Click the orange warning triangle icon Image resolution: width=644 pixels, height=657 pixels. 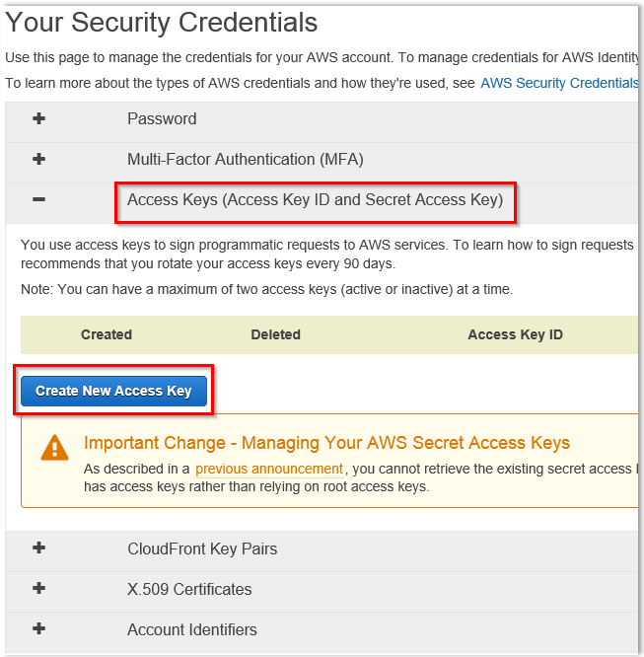click(x=55, y=449)
